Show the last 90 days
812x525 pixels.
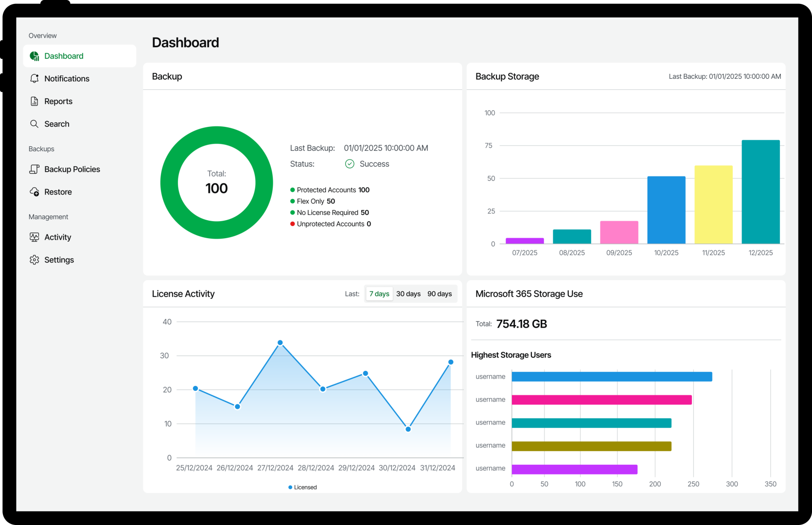[440, 294]
